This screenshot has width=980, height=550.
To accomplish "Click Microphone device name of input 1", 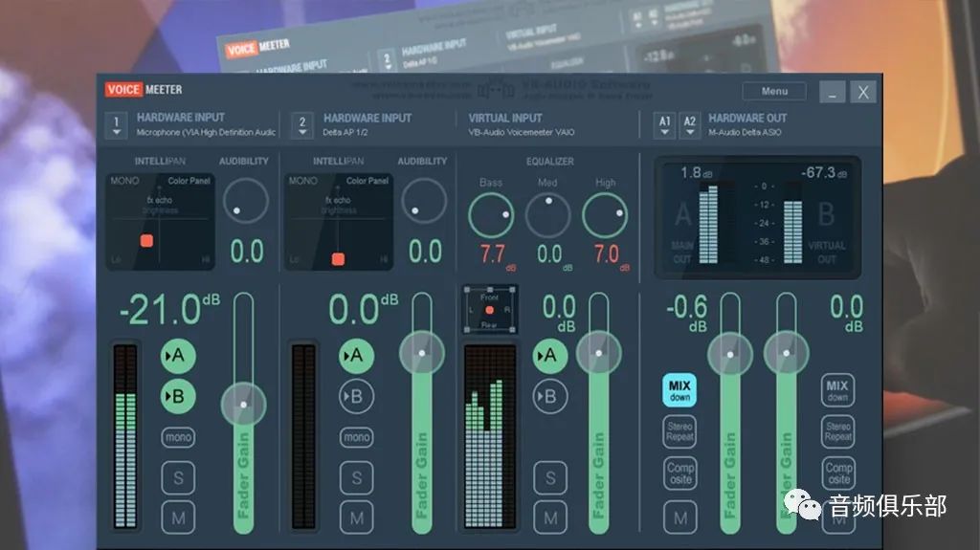I will coord(206,133).
